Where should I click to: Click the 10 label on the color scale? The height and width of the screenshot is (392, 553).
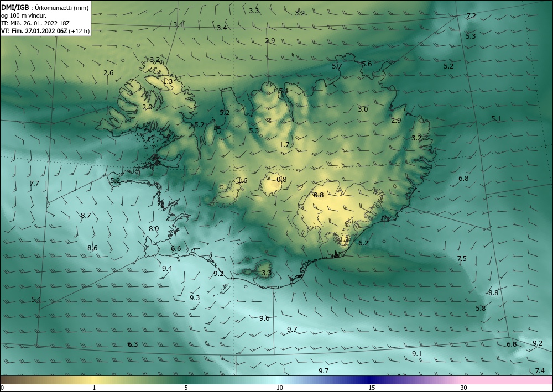click(280, 388)
